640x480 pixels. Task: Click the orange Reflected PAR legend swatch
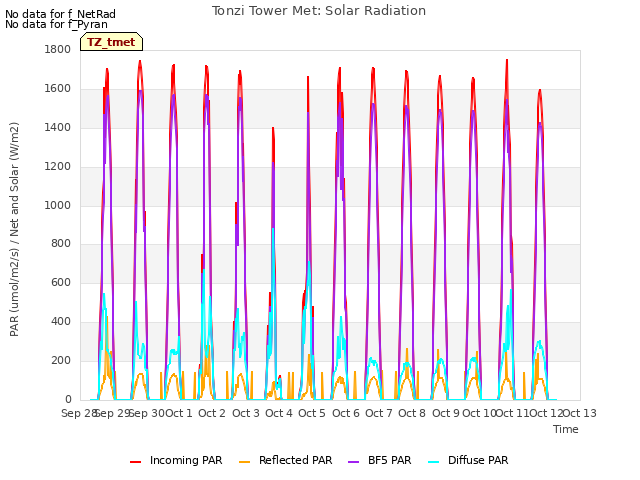click(x=244, y=462)
